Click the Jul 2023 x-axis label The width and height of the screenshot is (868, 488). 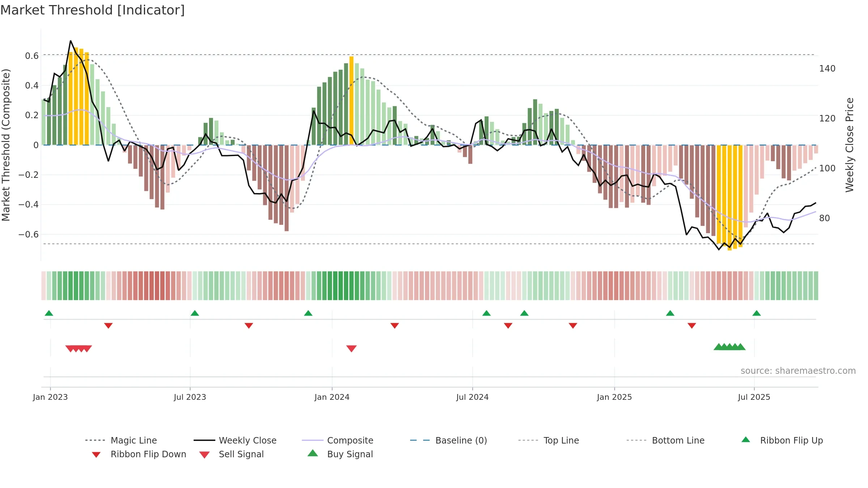click(x=190, y=397)
